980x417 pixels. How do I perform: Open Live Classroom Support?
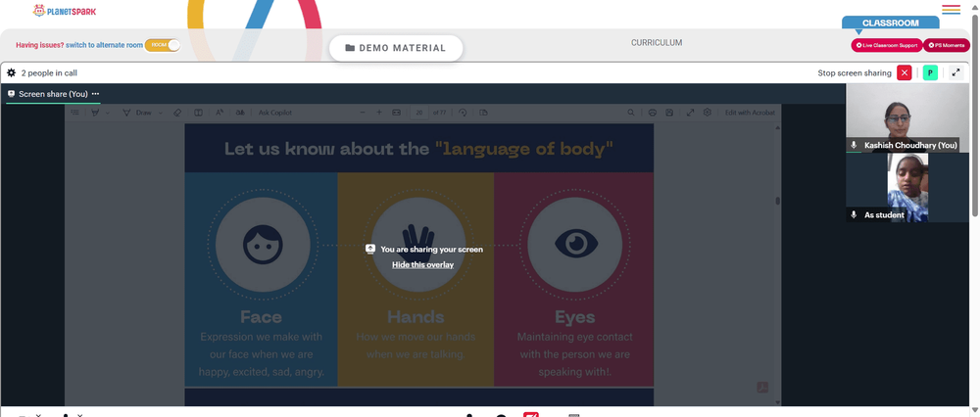887,45
